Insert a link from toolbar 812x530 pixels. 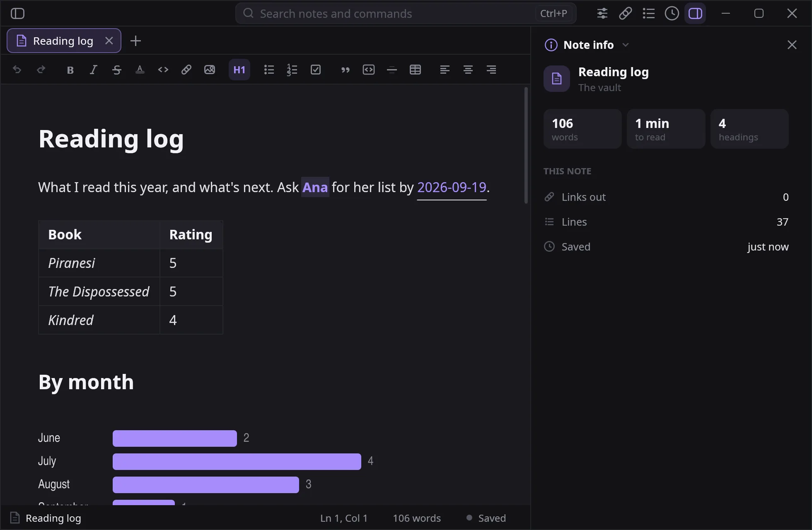(186, 70)
